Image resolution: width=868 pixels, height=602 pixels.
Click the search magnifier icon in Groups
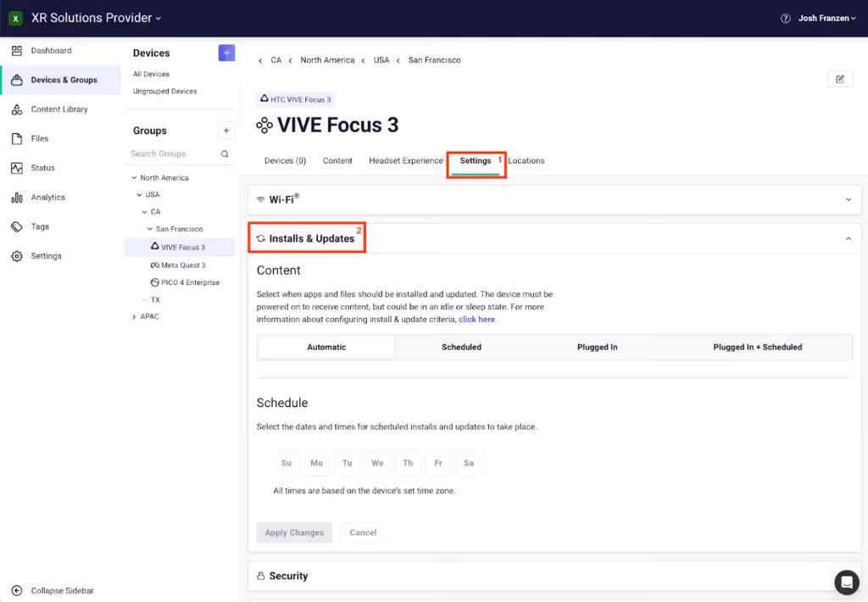click(225, 154)
